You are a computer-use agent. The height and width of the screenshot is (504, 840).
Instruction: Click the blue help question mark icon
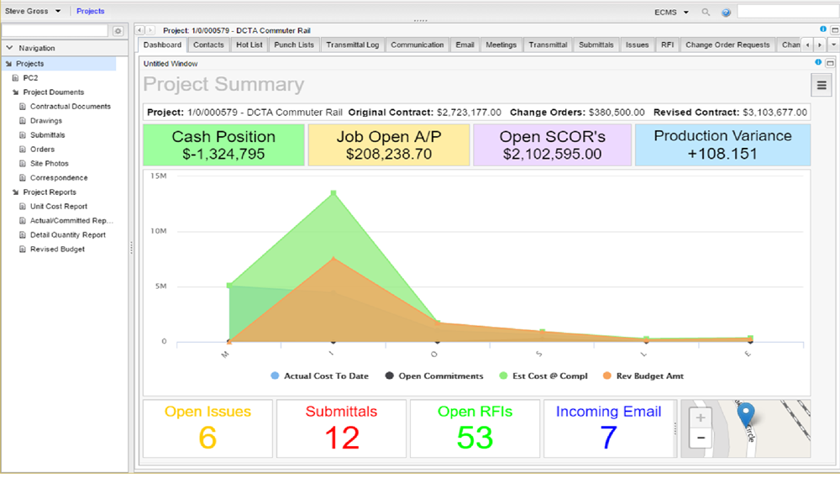point(726,13)
